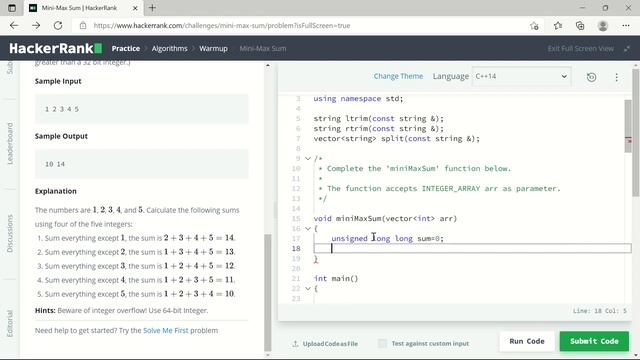Open the Mini-Max Sum breadcrumb

pos(263,48)
